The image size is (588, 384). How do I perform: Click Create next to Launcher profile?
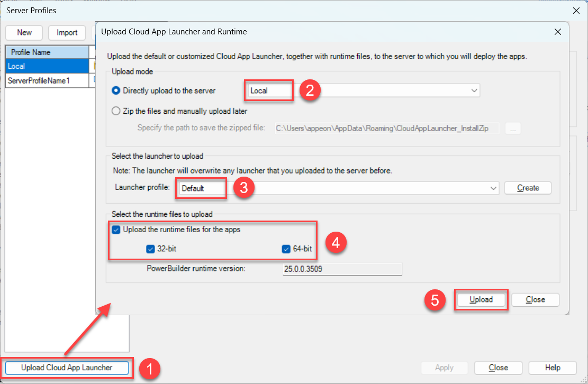pyautogui.click(x=528, y=188)
